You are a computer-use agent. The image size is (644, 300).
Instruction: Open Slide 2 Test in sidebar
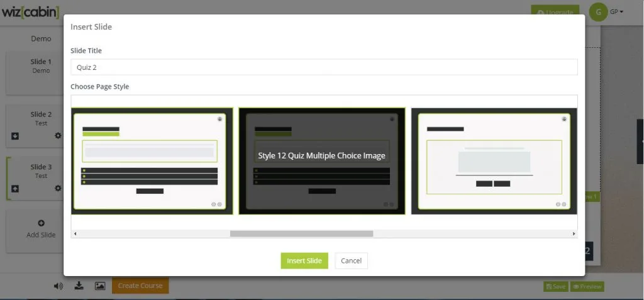point(35,125)
